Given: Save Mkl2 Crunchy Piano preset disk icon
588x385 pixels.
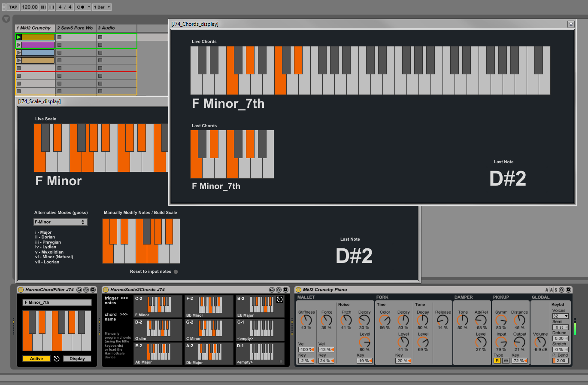Looking at the screenshot, I should coord(569,290).
